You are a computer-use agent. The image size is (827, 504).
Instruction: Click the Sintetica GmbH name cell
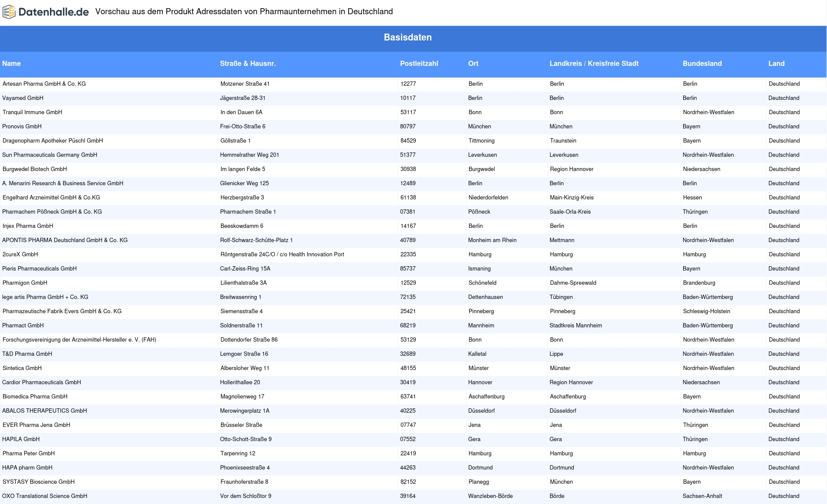(22, 368)
